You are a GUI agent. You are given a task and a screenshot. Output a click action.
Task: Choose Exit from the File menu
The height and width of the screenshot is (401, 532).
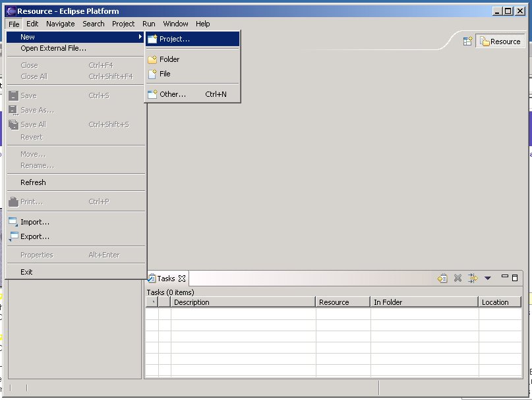tap(76, 272)
